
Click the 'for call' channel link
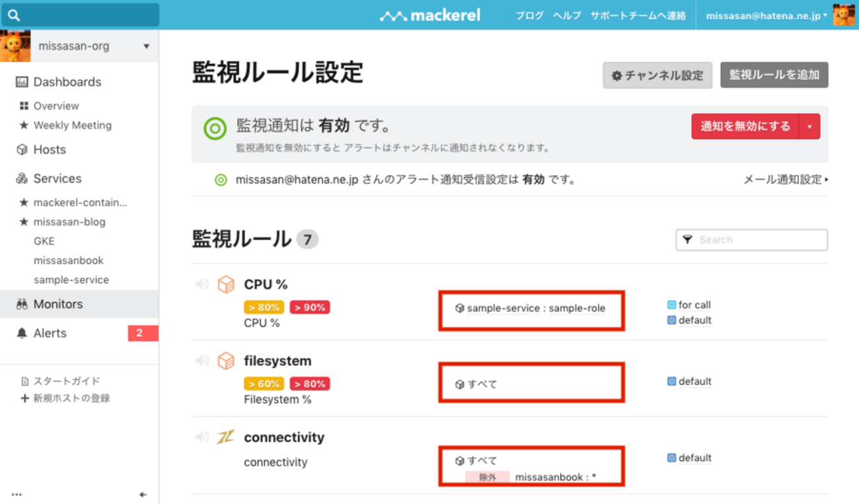pyautogui.click(x=694, y=305)
